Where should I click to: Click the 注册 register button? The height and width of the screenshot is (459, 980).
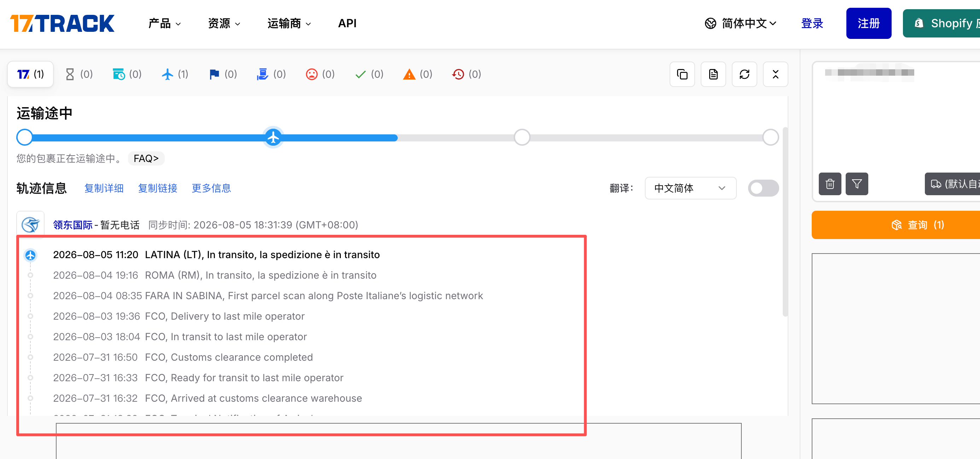click(x=869, y=23)
